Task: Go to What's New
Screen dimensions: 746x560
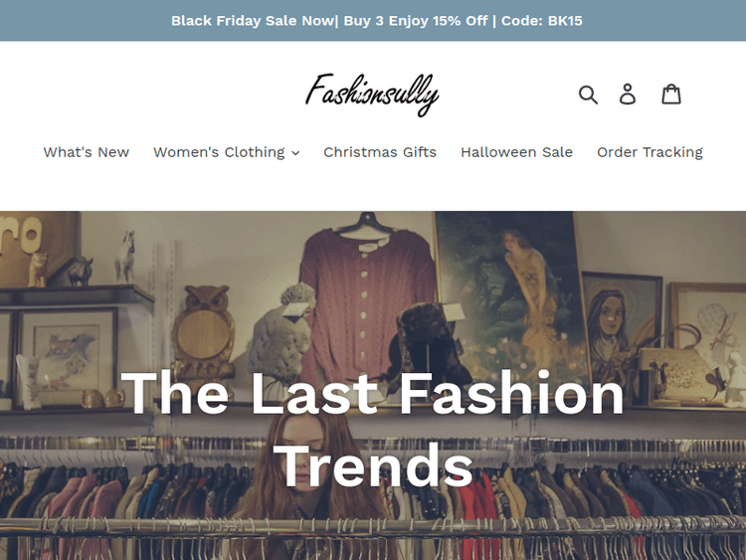Action: click(x=87, y=152)
